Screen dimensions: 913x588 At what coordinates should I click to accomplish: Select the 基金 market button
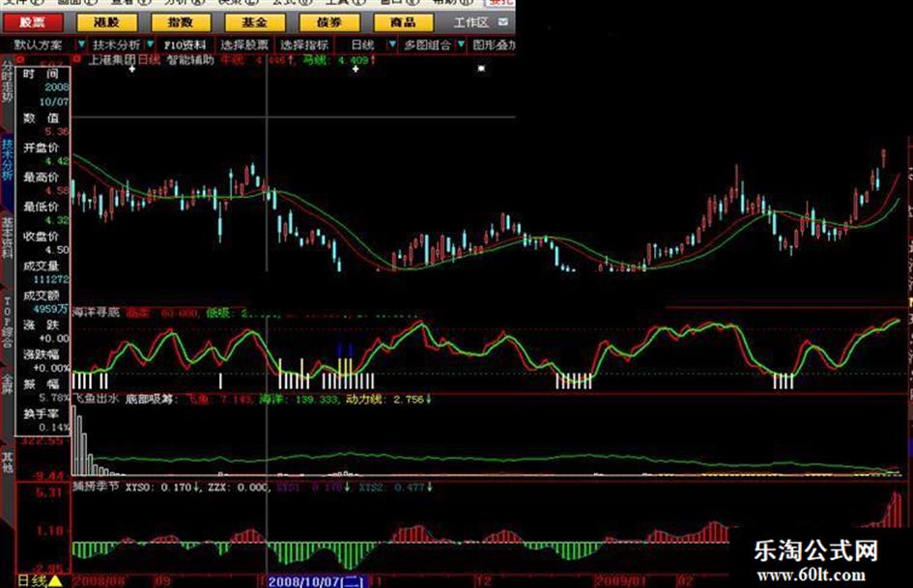click(255, 23)
